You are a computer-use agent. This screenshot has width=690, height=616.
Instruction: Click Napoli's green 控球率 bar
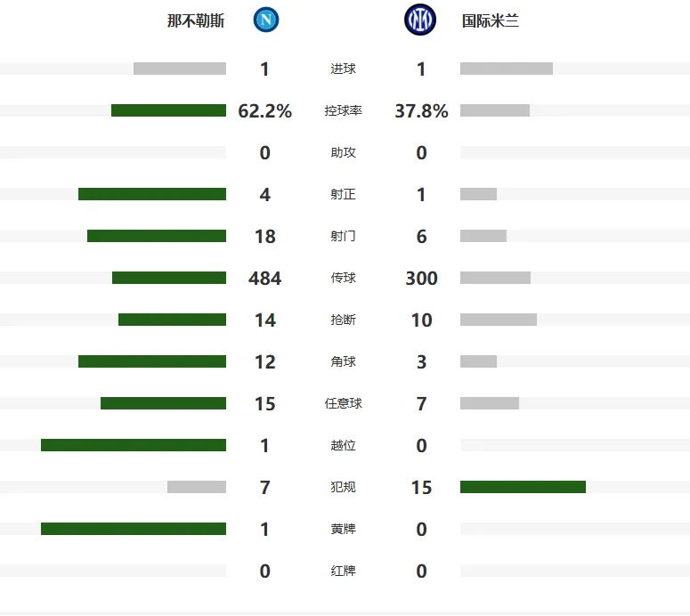click(x=168, y=110)
